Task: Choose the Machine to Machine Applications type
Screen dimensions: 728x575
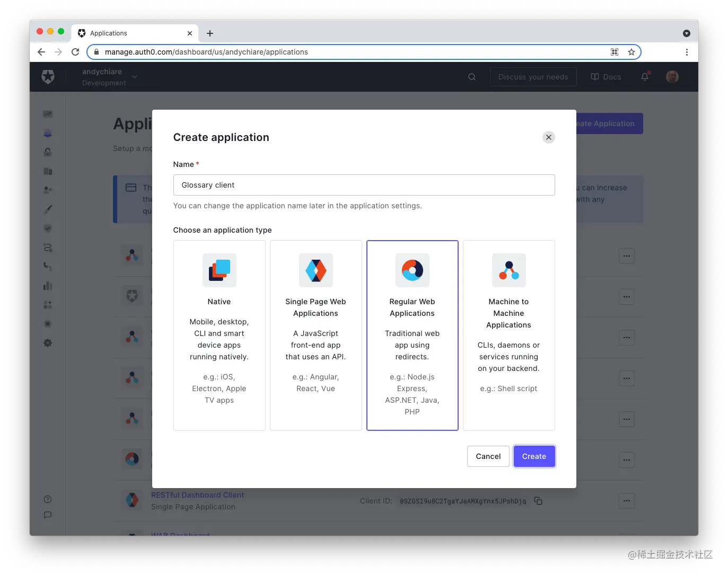Action: pos(508,335)
